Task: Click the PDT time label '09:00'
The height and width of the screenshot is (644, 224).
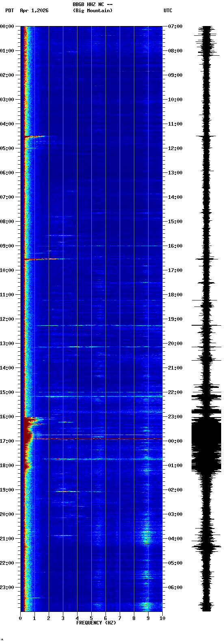Action: 7,246
